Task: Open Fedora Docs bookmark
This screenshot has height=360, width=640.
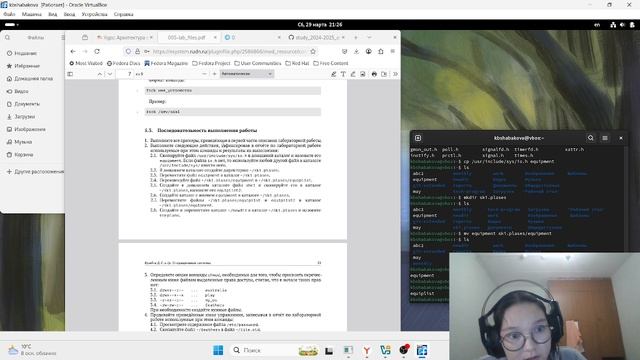Action: [124, 63]
